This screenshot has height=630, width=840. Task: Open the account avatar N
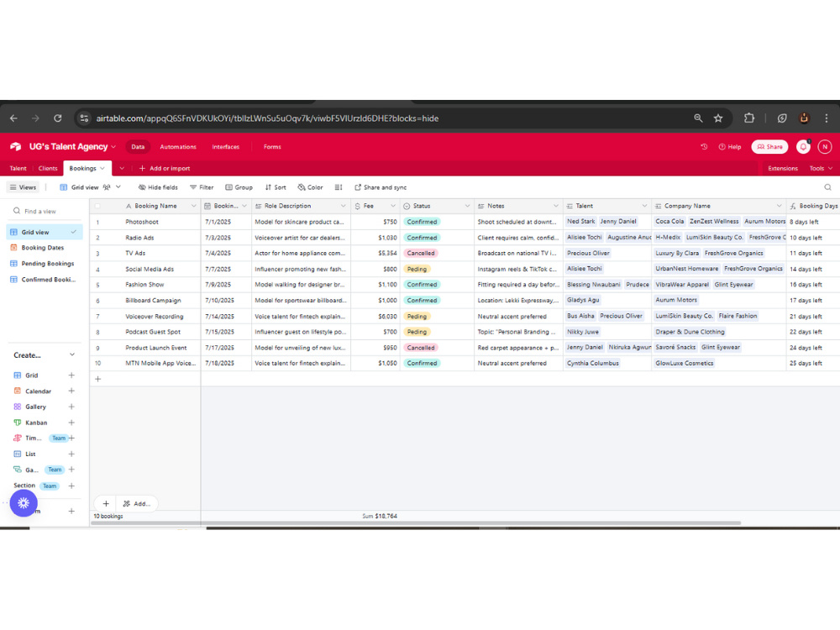tap(825, 147)
